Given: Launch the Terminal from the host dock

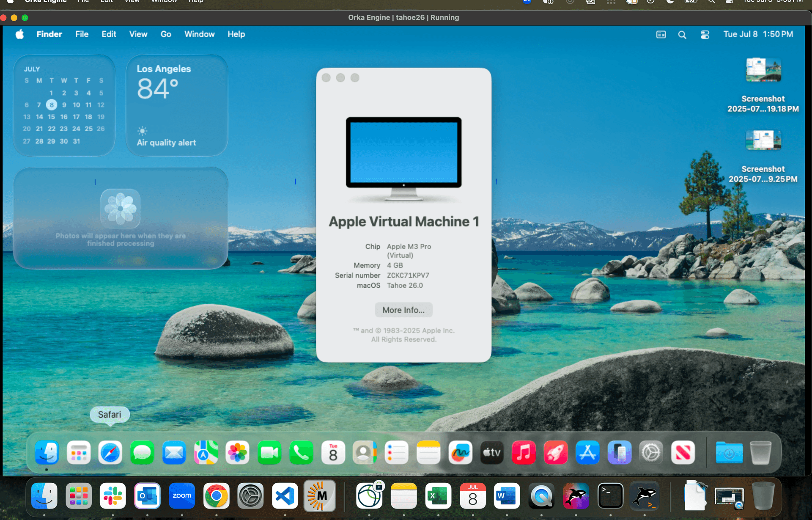Looking at the screenshot, I should click(x=611, y=495).
